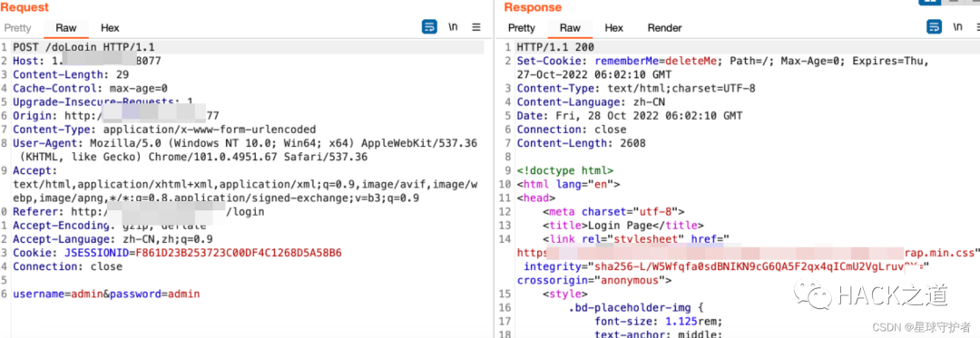Open the Request panel hamburger options menu
The height and width of the screenshot is (338, 980).
click(x=476, y=27)
